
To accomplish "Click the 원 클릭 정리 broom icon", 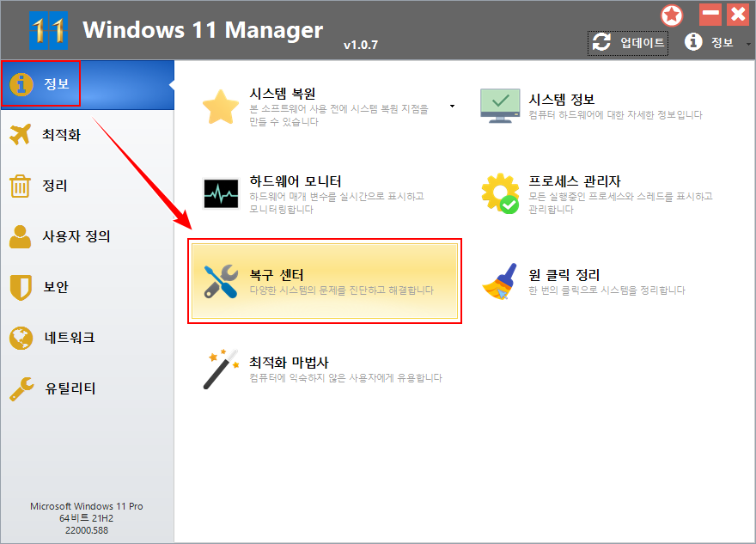I will coord(500,282).
